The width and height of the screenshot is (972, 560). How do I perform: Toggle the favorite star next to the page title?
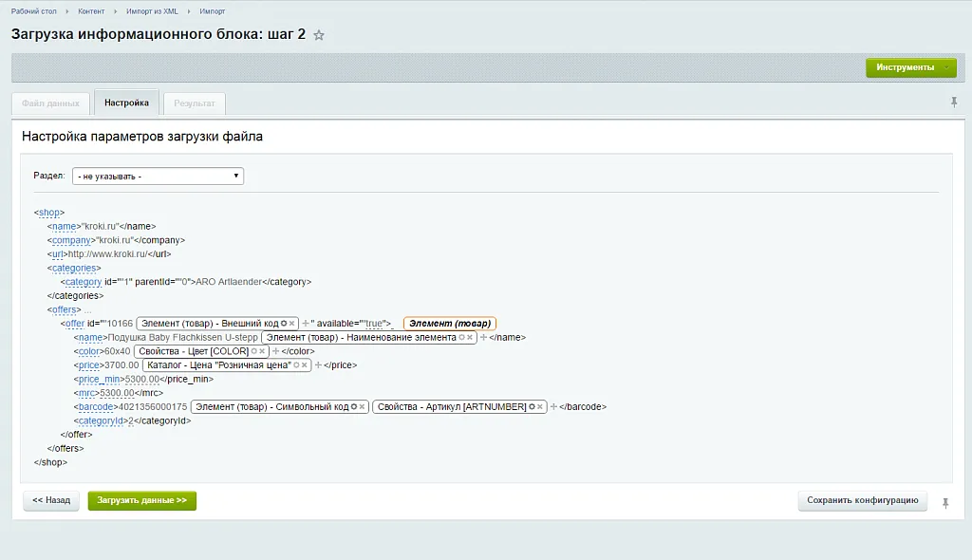pos(318,34)
